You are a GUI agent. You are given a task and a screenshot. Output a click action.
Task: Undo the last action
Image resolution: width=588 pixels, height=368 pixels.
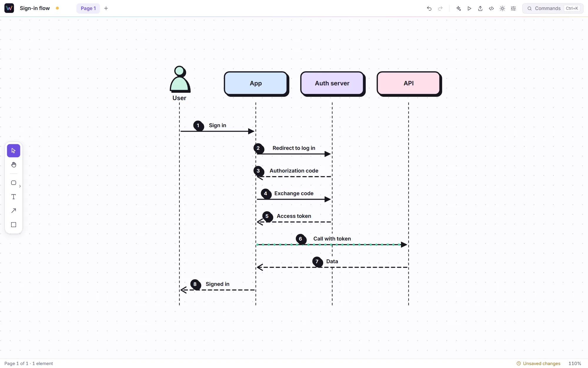[x=429, y=9]
